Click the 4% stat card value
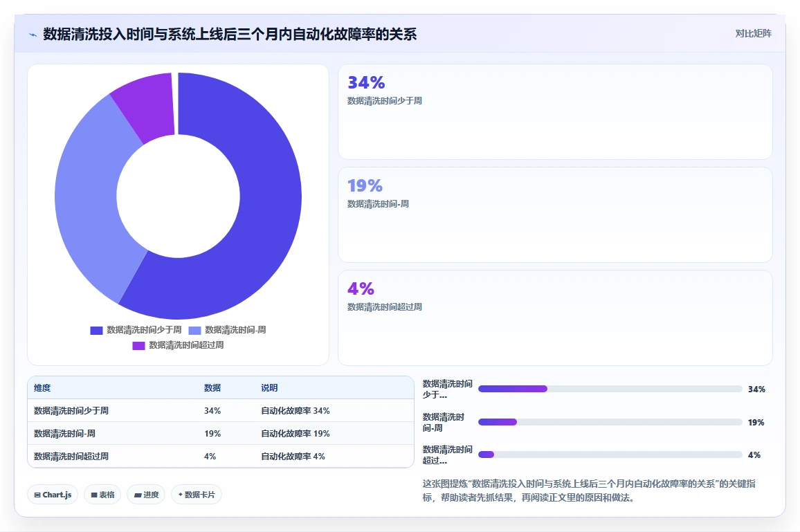 pos(361,288)
